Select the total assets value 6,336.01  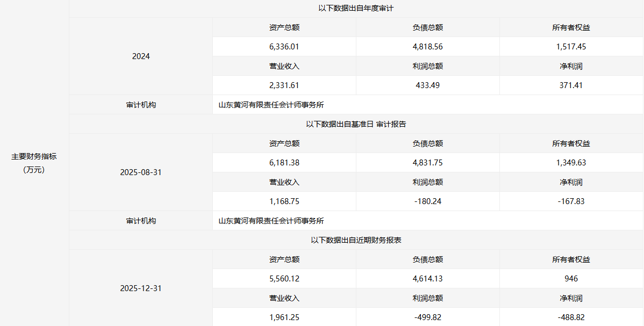tap(284, 47)
